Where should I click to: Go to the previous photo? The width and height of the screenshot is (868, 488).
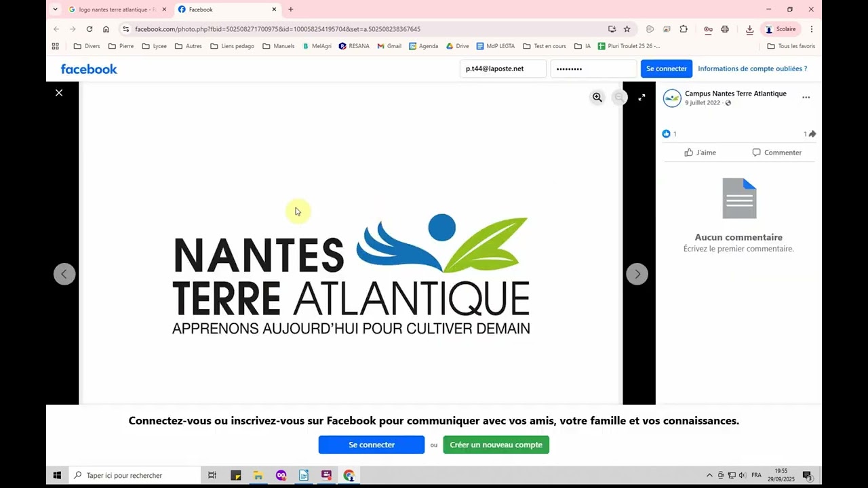point(64,274)
